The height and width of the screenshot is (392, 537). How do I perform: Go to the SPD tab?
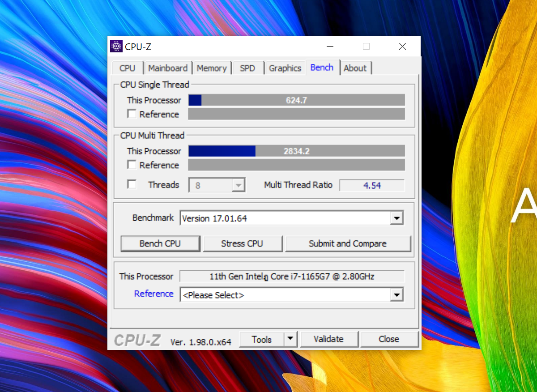pyautogui.click(x=247, y=68)
